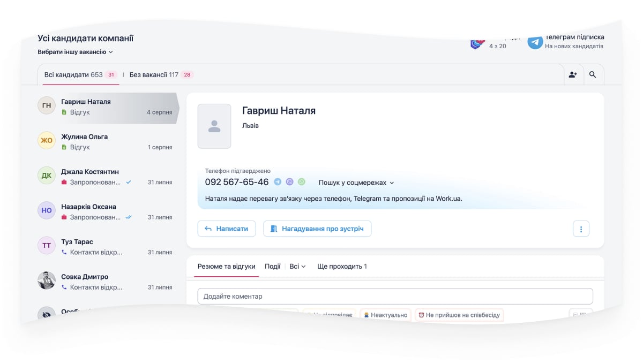Click the WhatsApp icon next to phone number

pyautogui.click(x=302, y=182)
